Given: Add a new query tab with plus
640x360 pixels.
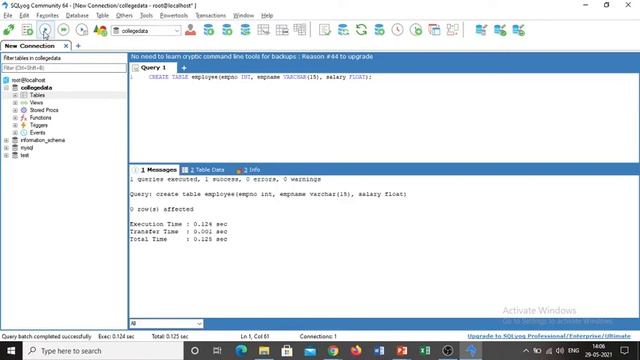Looking at the screenshot, I should 184,68.
